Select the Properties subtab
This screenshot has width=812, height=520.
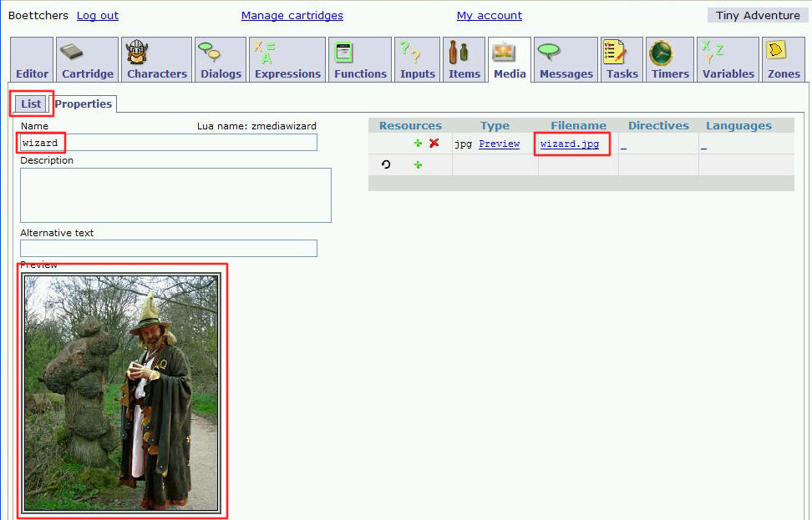(84, 103)
